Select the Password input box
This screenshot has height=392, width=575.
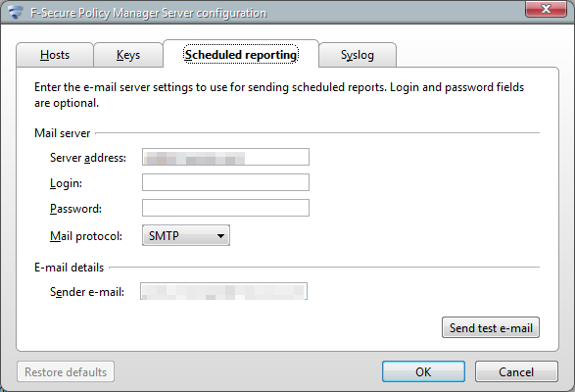coord(225,208)
